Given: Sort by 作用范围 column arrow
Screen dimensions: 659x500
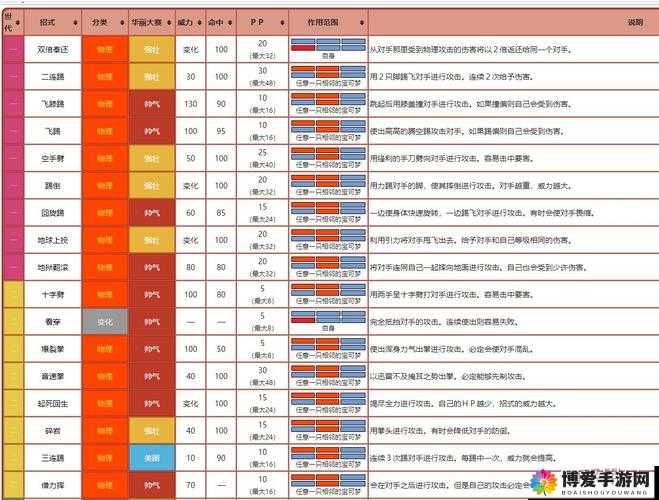Looking at the screenshot, I should [361, 23].
